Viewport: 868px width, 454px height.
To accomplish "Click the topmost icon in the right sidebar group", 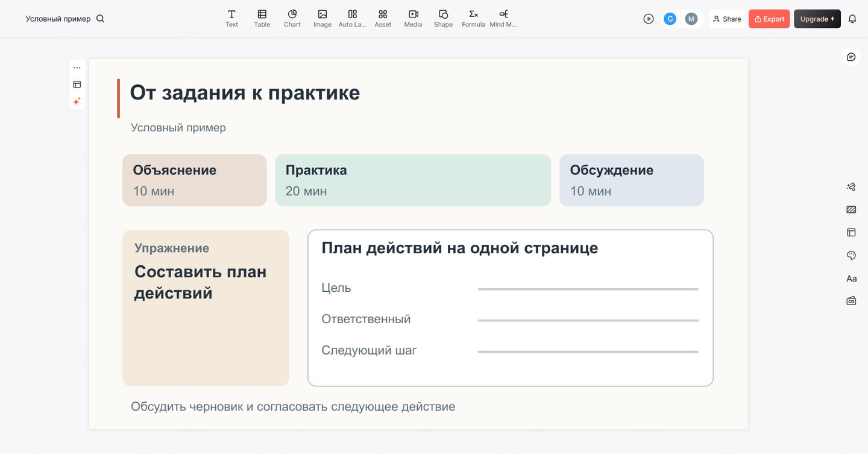I will (x=851, y=187).
